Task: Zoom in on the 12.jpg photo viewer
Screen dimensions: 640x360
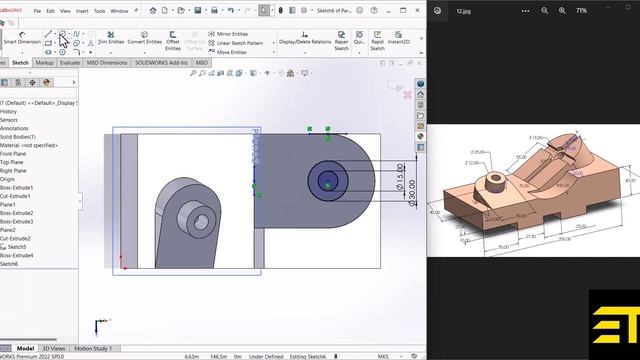Action: [562, 11]
